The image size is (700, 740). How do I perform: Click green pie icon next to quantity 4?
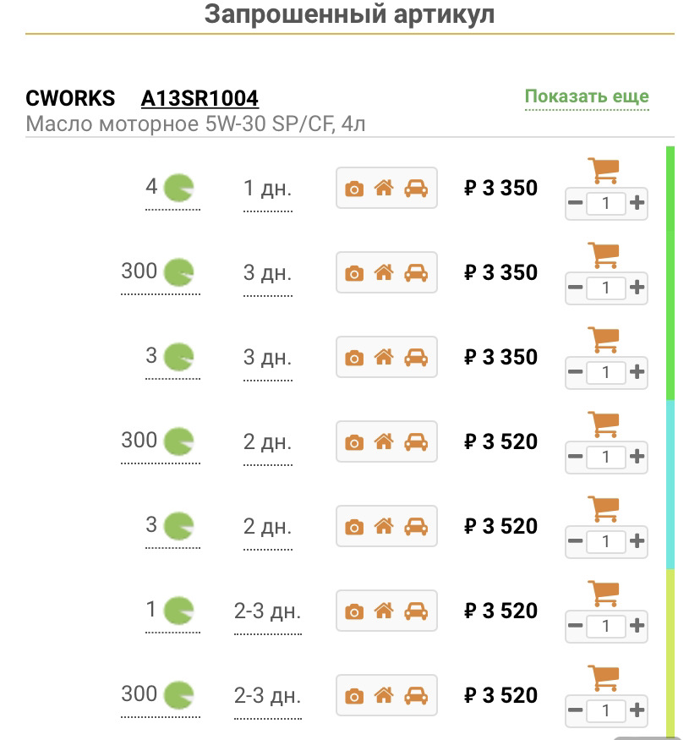(x=178, y=188)
